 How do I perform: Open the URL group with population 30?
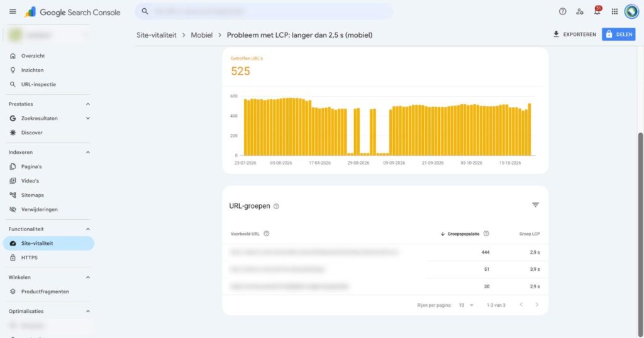(386, 286)
